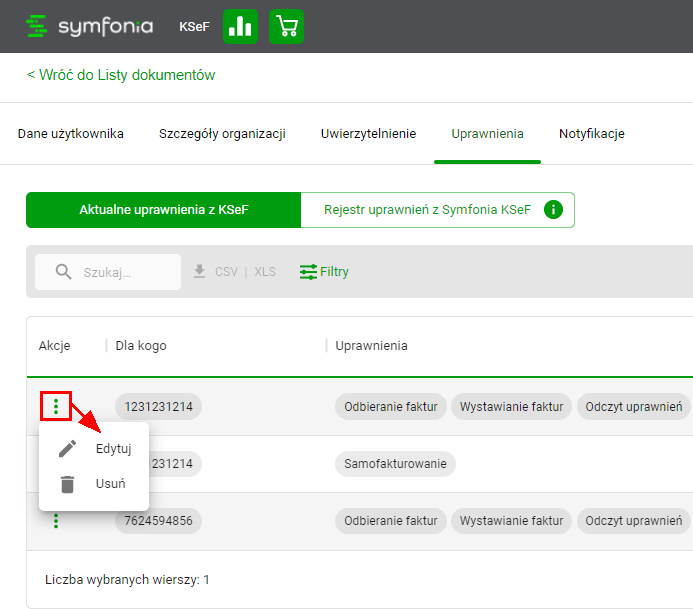
Task: Switch to Rejestr uprawnień z Symfonia KSeF
Action: click(x=427, y=210)
